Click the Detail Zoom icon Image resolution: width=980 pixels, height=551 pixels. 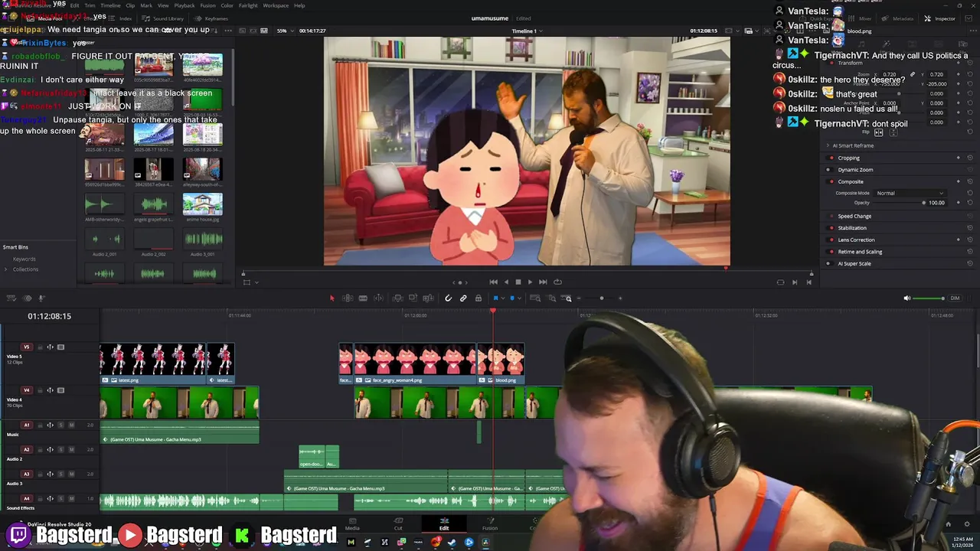point(551,298)
